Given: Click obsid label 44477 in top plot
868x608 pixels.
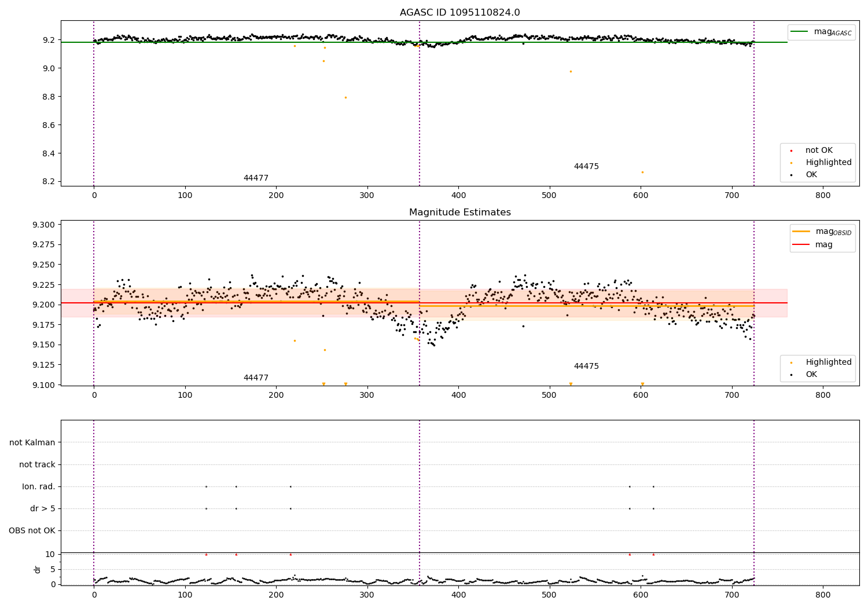Looking at the screenshot, I should coord(256,178).
